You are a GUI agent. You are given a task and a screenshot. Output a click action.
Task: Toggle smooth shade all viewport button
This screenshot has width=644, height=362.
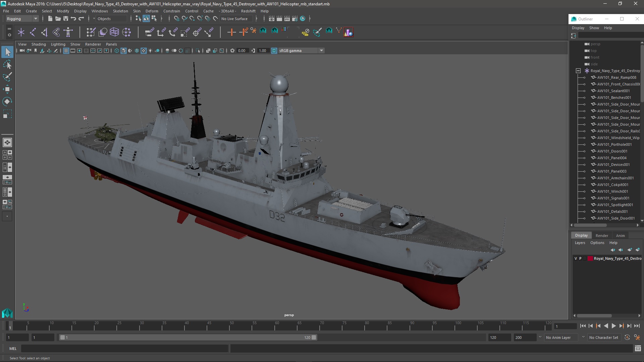(123, 51)
